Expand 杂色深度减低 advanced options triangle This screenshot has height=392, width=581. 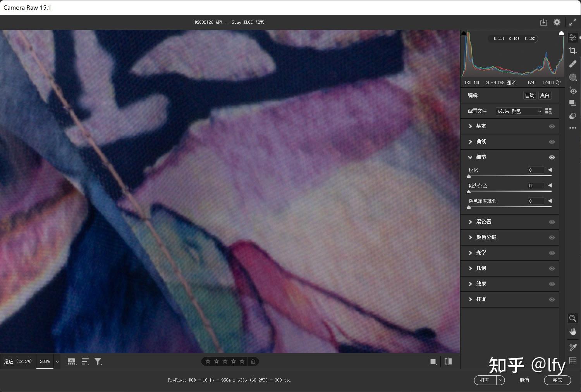[550, 201]
